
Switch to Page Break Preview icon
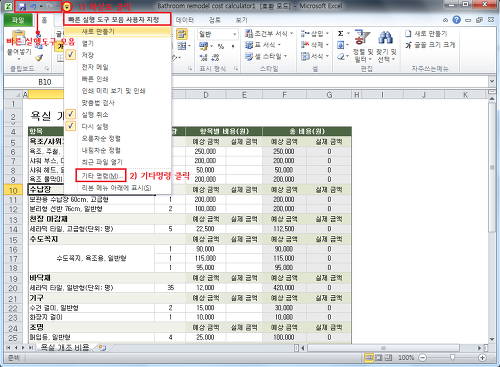coord(388,358)
